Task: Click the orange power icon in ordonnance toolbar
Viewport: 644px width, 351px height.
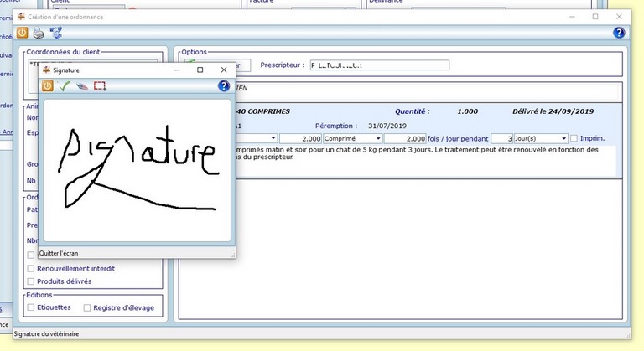Action: [x=22, y=34]
